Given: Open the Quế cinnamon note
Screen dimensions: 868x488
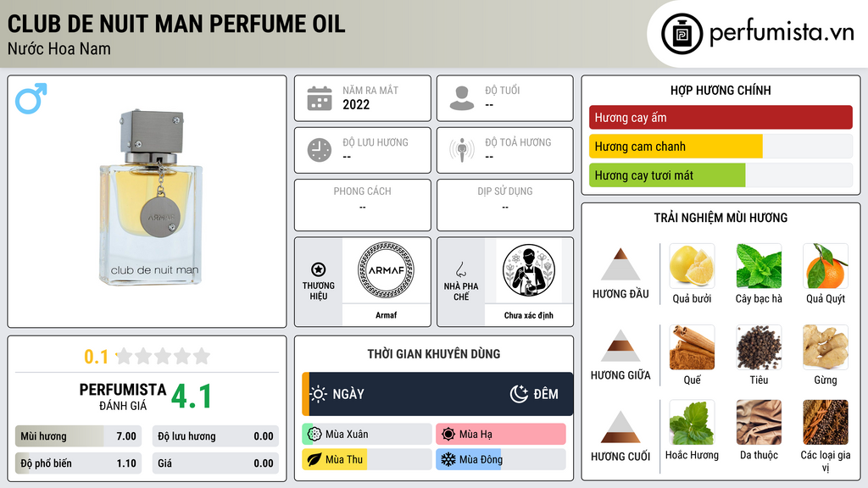Looking at the screenshot, I should point(692,347).
